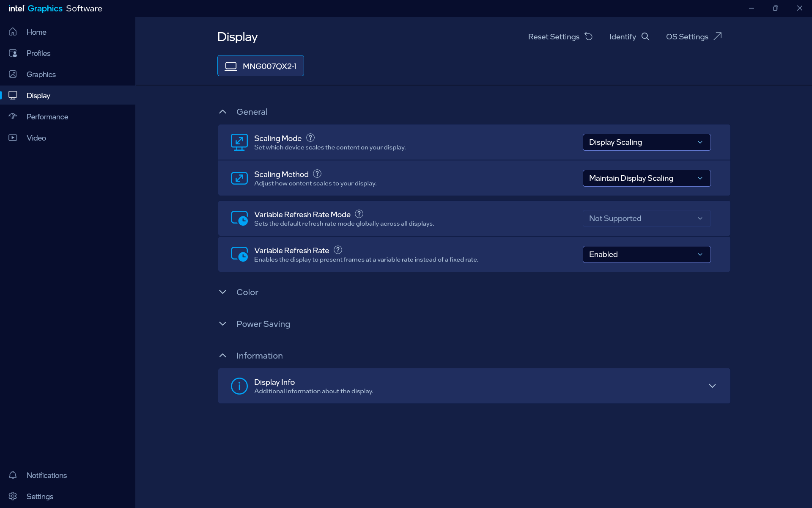Click the Variable Refresh Rate Mode label
This screenshot has height=508, width=812.
[x=302, y=215]
